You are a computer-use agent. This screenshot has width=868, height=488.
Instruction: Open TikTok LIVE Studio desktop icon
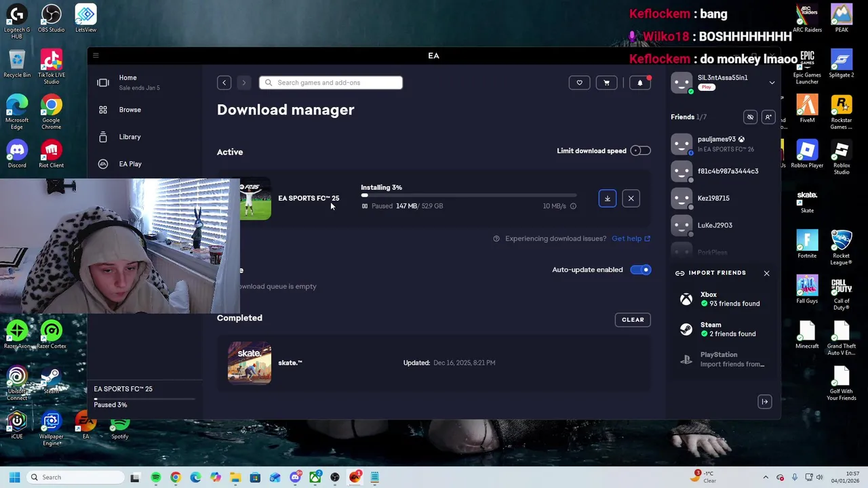pyautogui.click(x=52, y=67)
